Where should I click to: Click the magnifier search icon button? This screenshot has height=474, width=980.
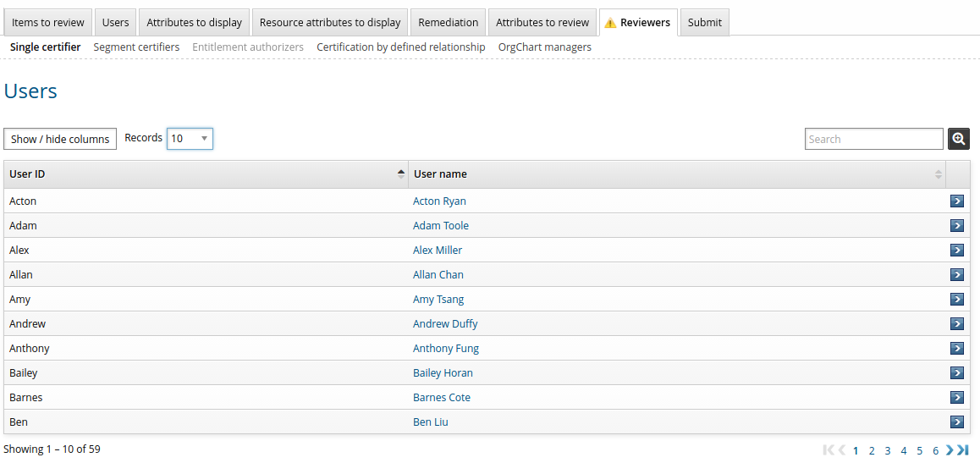[958, 139]
